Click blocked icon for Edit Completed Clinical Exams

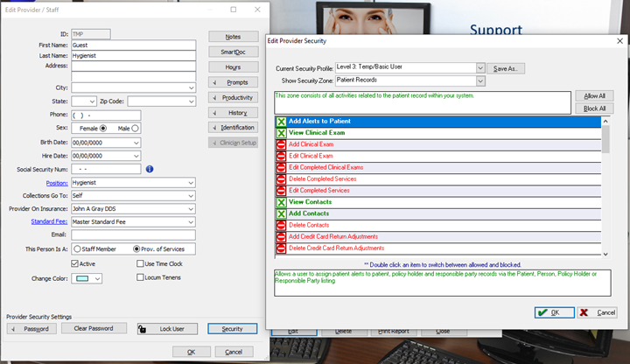tap(281, 167)
